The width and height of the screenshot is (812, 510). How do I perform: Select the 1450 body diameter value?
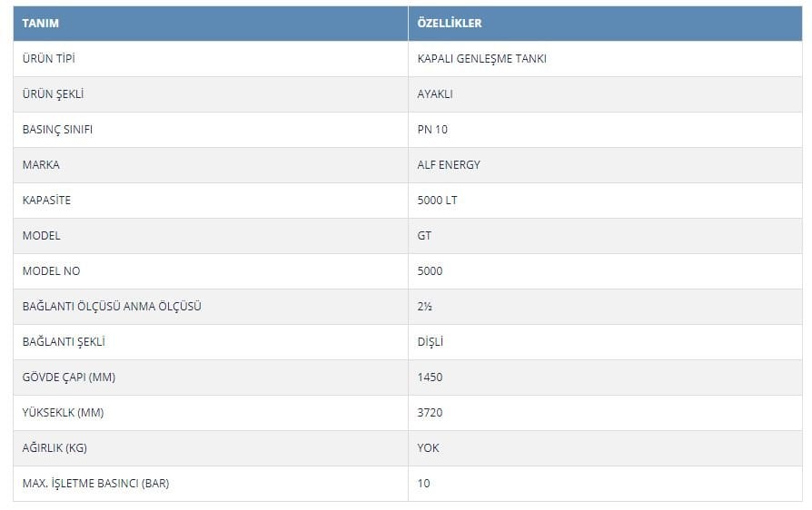click(430, 378)
